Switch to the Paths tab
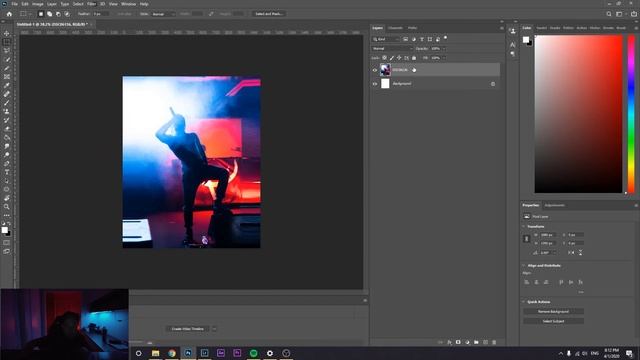640x360 pixels. tap(412, 28)
